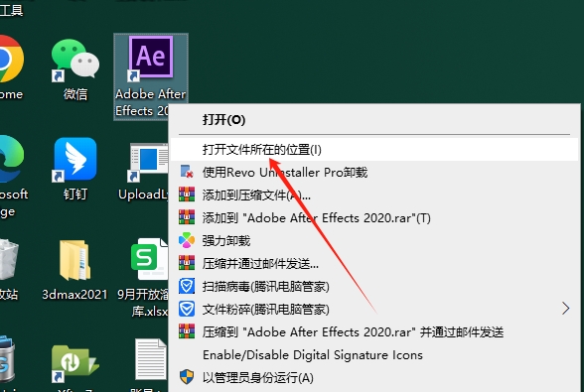Choose 打开文件所在的位置(I) menu entry

[x=374, y=150]
